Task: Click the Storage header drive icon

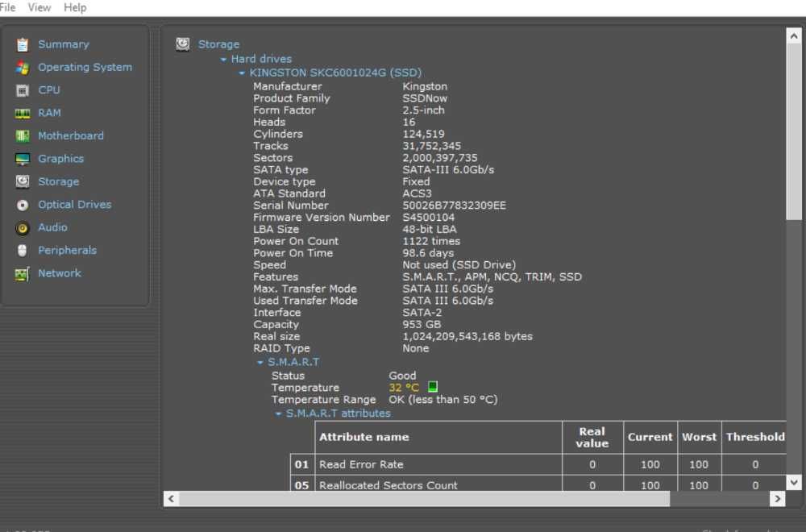Action: point(182,44)
